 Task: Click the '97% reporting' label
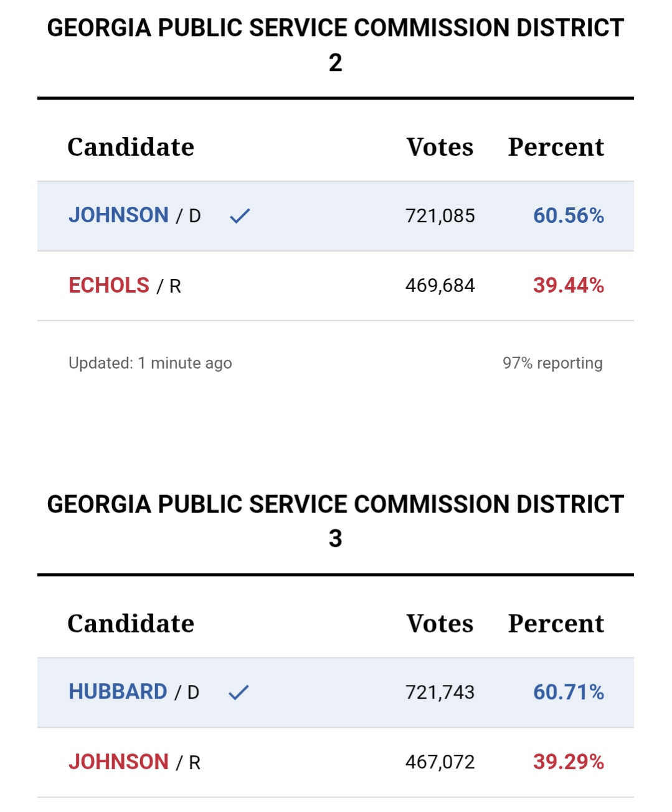tap(552, 363)
